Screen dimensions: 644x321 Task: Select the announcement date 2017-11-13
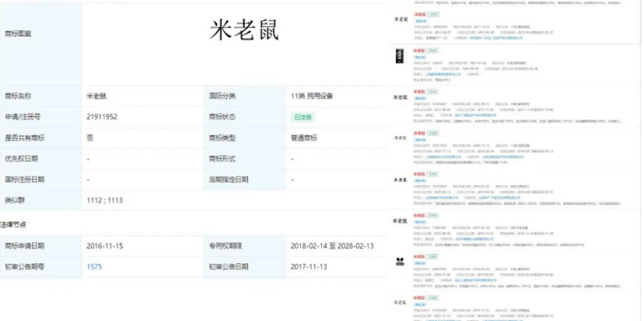(309, 267)
